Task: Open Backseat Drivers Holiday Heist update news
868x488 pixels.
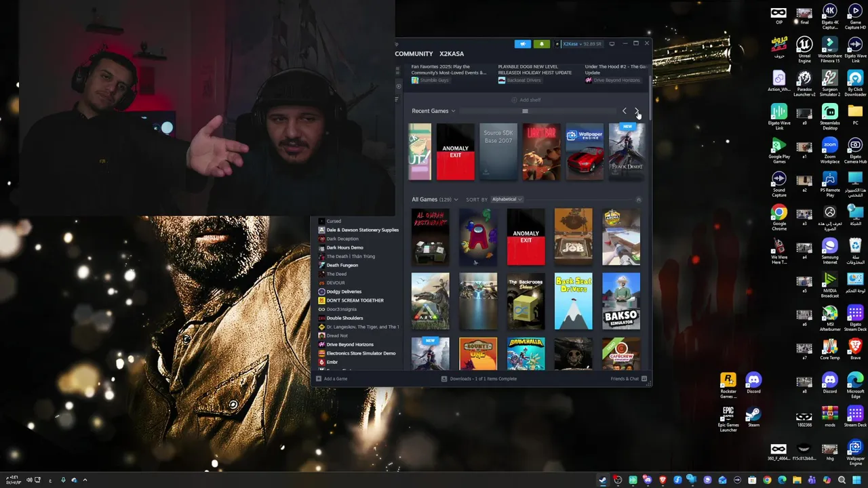Action: point(535,73)
